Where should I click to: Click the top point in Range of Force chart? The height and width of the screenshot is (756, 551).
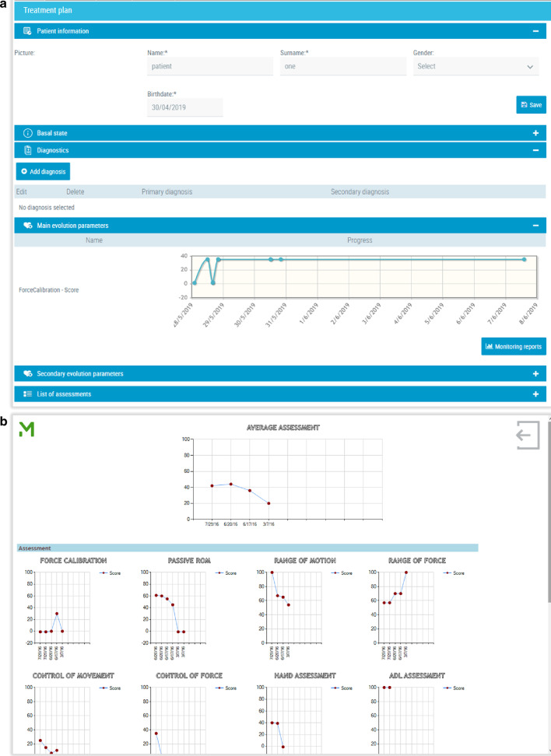406,572
